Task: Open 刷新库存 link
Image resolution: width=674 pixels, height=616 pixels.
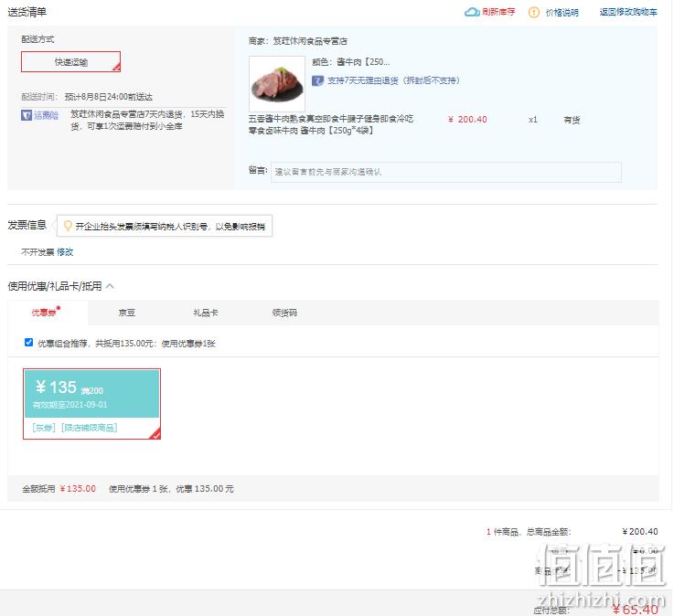Action: pos(498,12)
